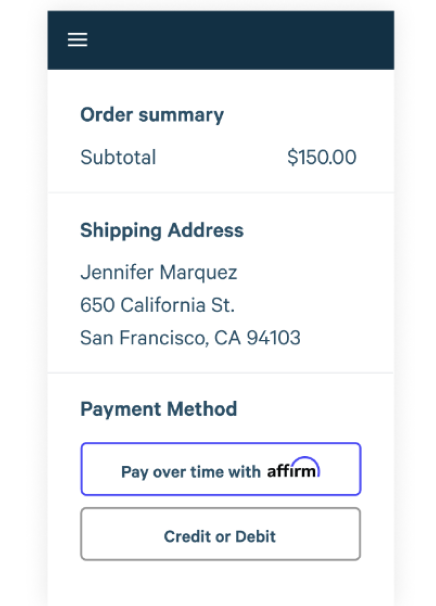The image size is (436, 606).
Task: Select the $150.00 subtotal amount
Action: (x=322, y=157)
